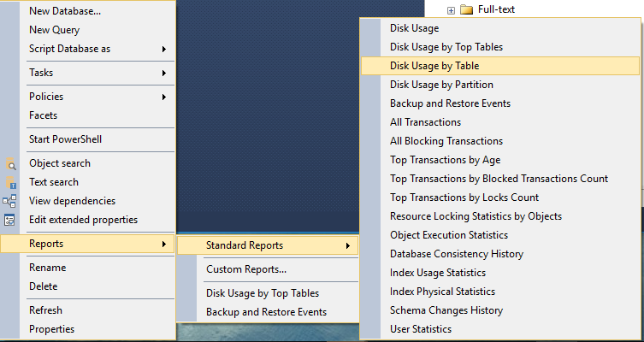Click the Full-text folder icon
The image size is (644, 342).
pyautogui.click(x=467, y=10)
